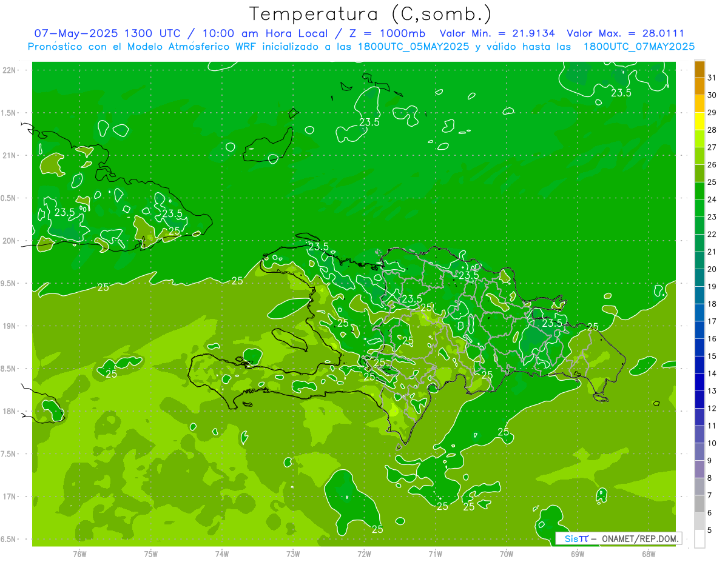Click the color bar tick label 18
728x562 pixels.
[712, 304]
